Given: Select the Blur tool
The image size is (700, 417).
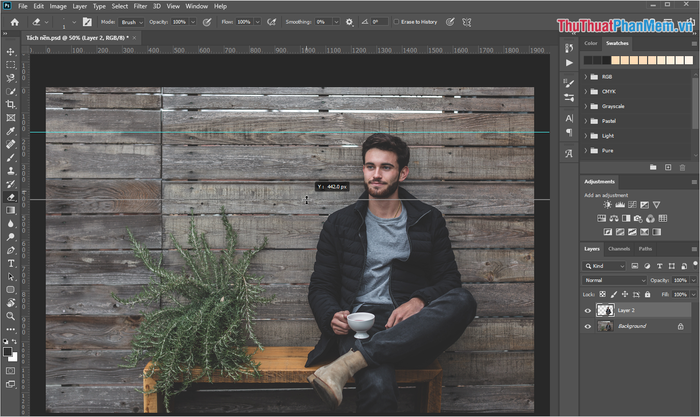Looking at the screenshot, I should 11,224.
